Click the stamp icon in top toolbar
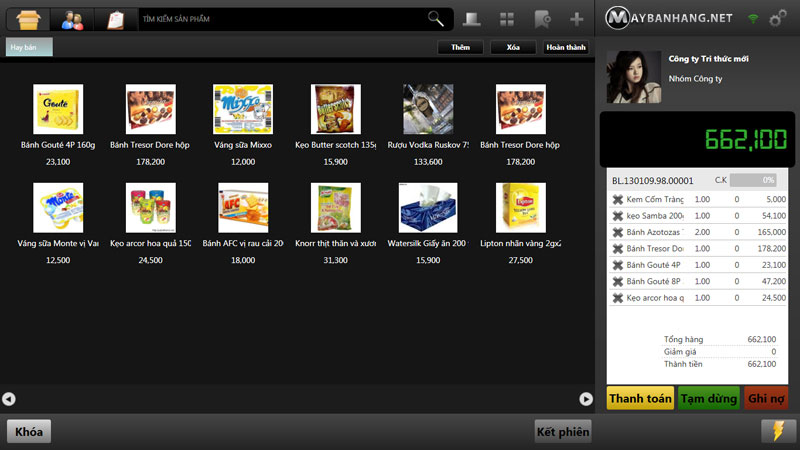The width and height of the screenshot is (800, 450). [x=471, y=19]
